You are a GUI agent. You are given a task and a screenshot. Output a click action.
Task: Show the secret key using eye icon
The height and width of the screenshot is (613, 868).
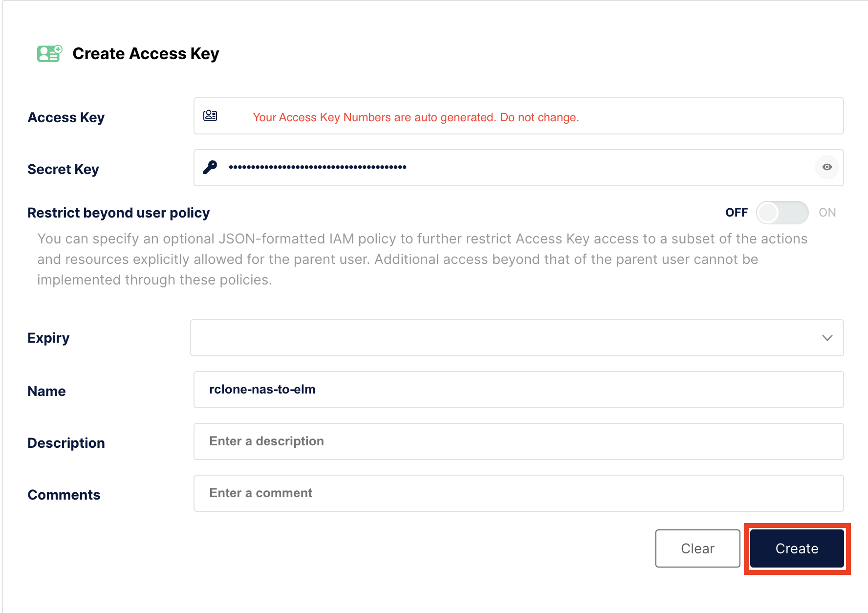826,167
